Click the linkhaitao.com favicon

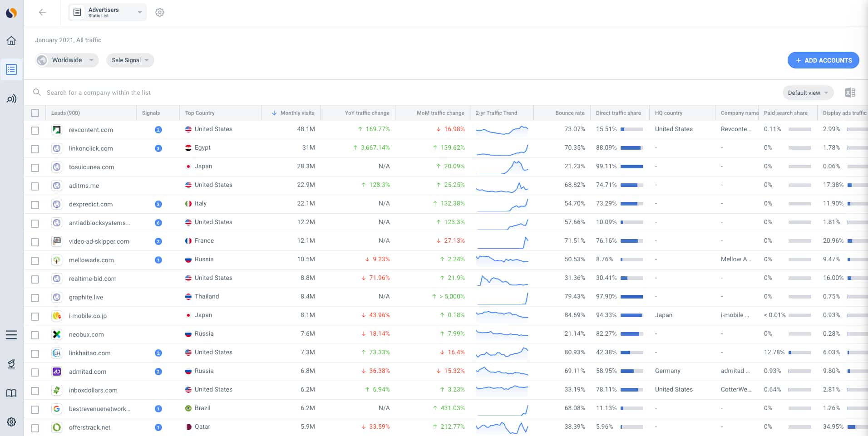57,353
